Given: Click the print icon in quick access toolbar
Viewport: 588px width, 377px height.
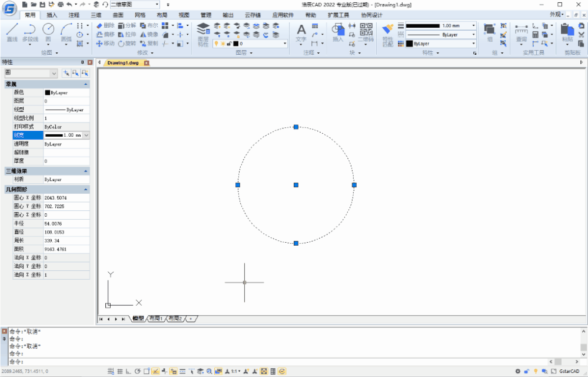Looking at the screenshot, I should 61,5.
